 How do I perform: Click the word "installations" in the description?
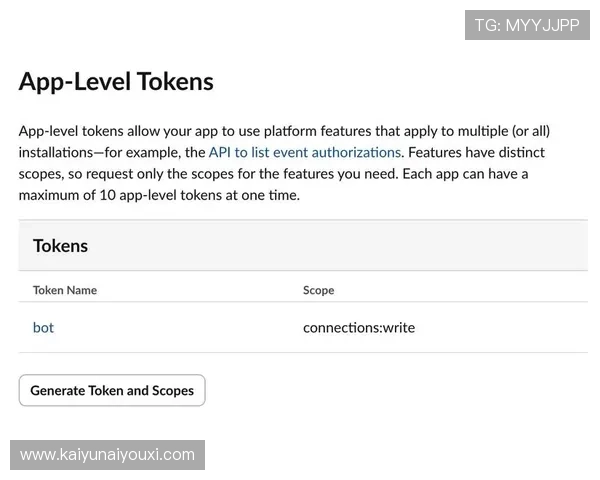coord(60,152)
